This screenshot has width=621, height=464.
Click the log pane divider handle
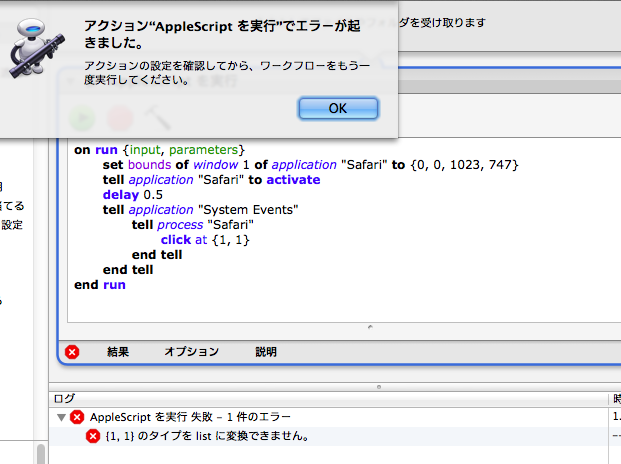click(x=378, y=385)
